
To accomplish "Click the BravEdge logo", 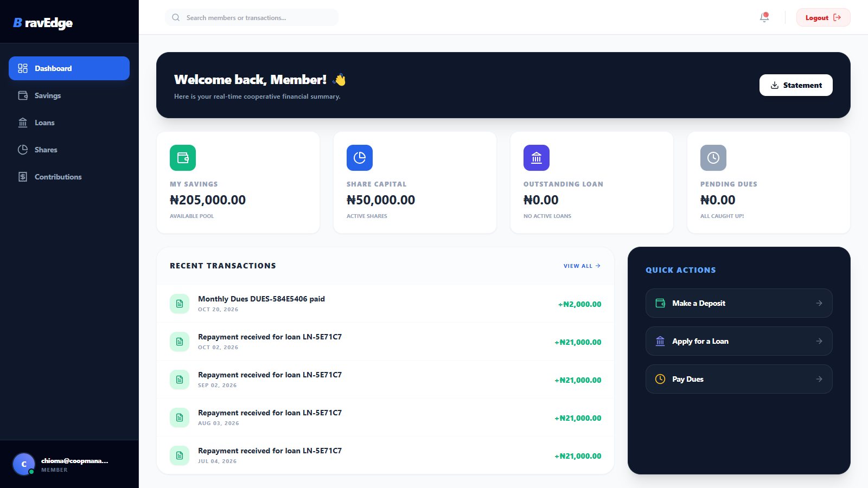I will pyautogui.click(x=43, y=23).
